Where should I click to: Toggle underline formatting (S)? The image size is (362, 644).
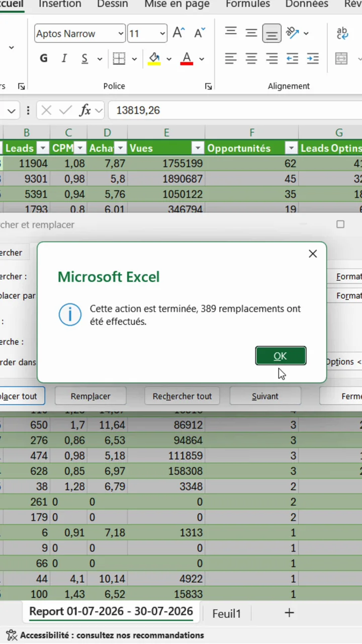pyautogui.click(x=84, y=59)
